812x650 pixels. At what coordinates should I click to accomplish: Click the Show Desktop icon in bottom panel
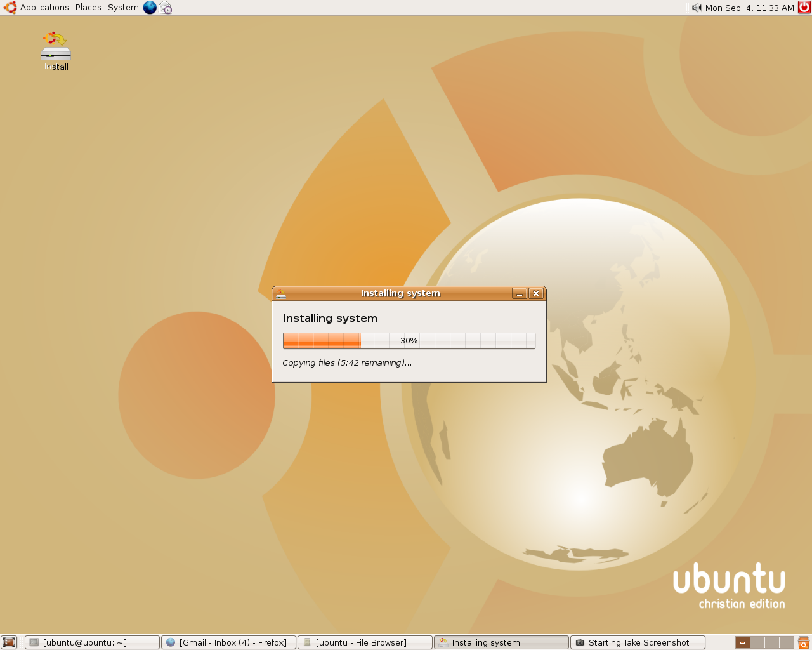8,642
